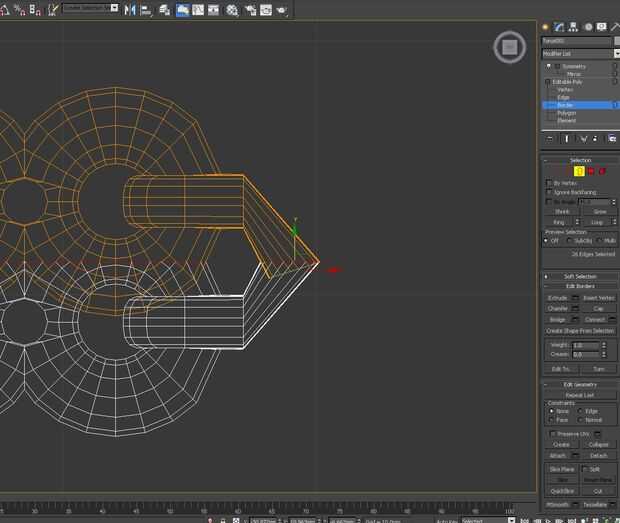Enable the By Vertex checkbox

(549, 183)
